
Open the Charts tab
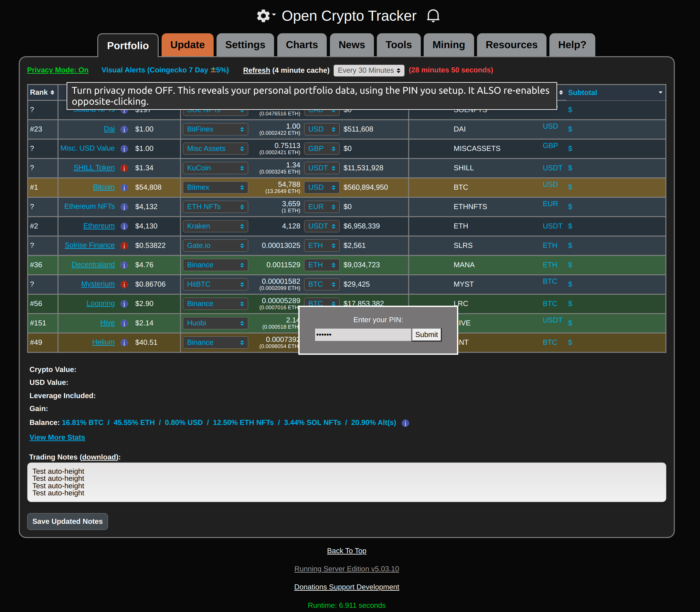[302, 45]
